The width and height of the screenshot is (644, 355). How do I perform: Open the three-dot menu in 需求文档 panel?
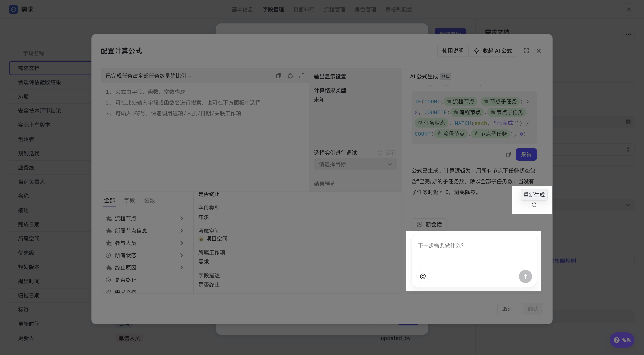click(x=628, y=34)
